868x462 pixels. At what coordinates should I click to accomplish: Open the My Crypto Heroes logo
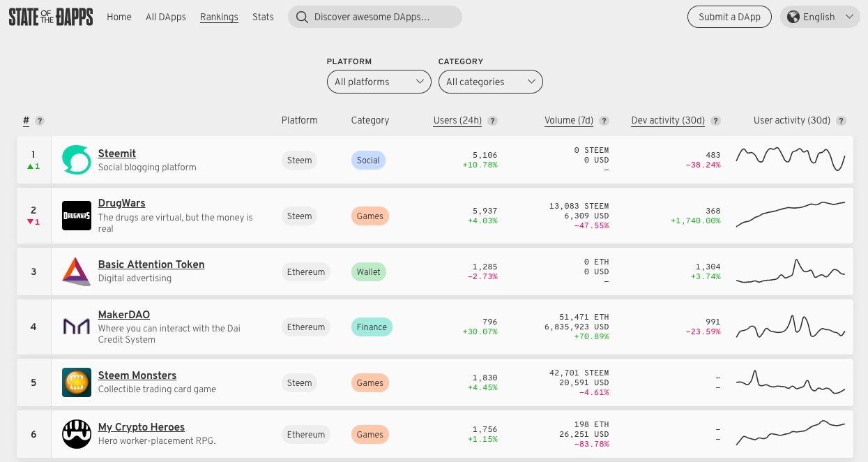pos(77,434)
